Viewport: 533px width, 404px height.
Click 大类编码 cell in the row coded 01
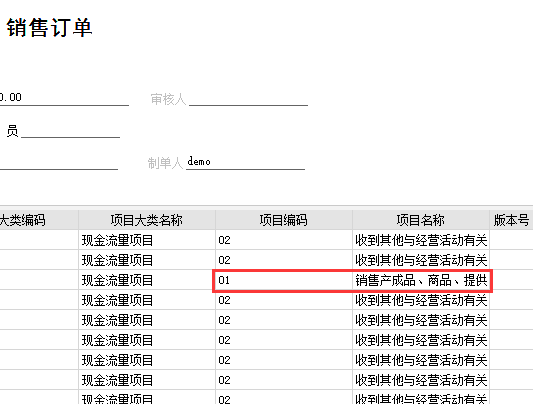(x=39, y=280)
